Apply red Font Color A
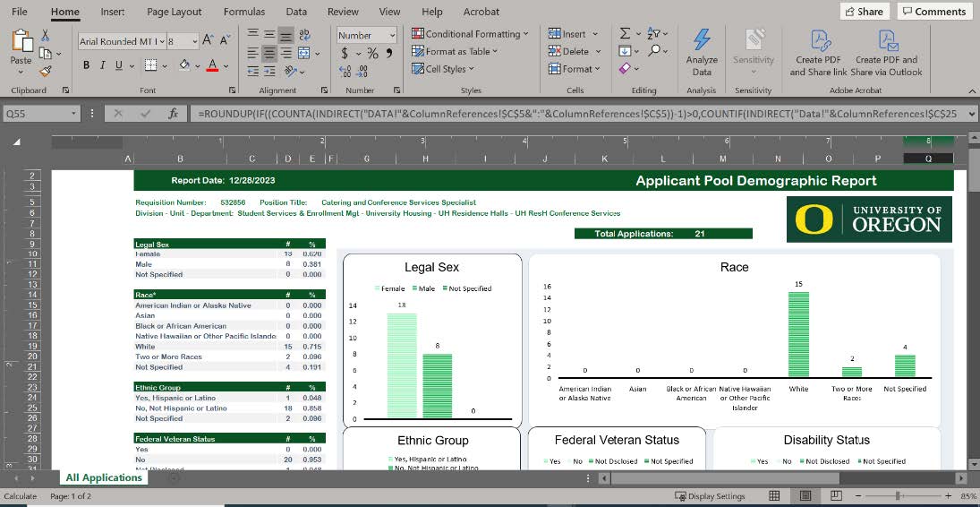Viewport: 980px width, 507px height. [212, 65]
